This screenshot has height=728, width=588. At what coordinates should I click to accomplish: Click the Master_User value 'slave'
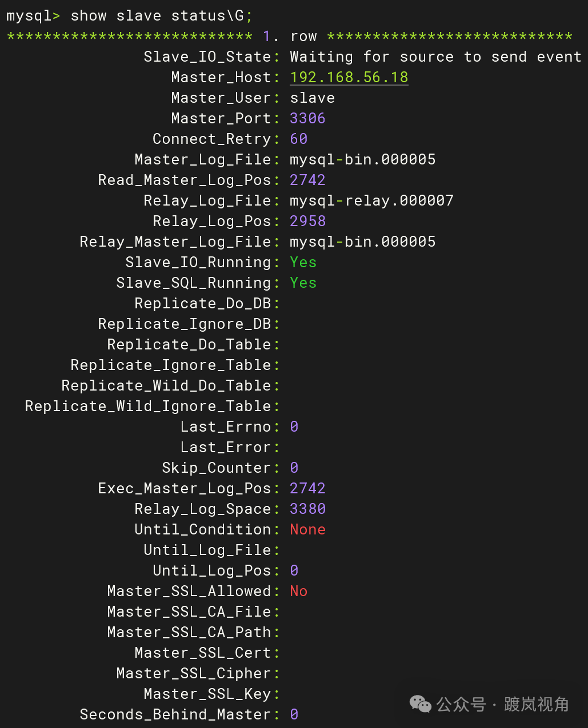312,98
